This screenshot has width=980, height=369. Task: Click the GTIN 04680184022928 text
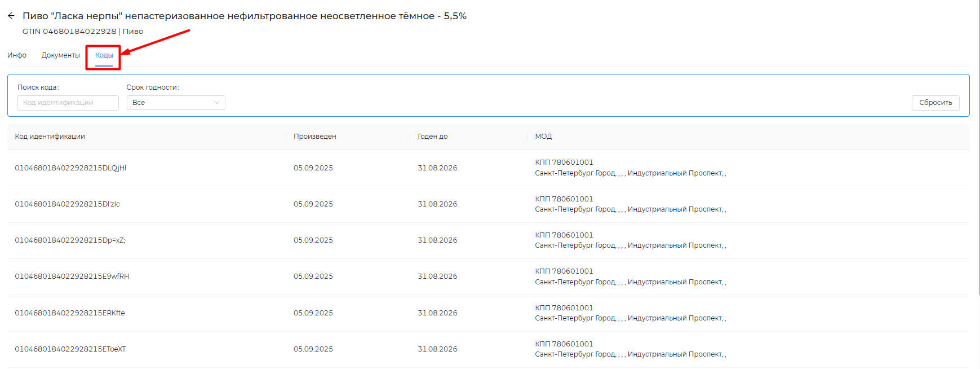[69, 32]
